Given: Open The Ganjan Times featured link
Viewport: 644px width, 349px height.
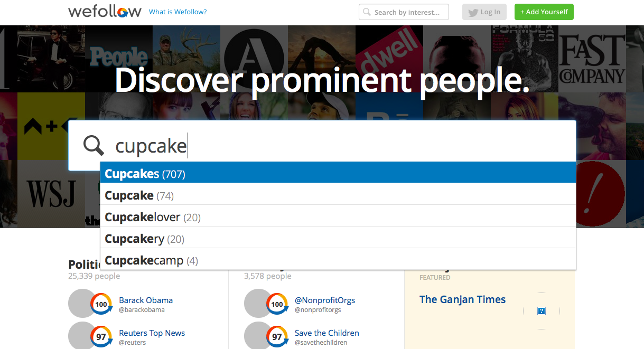Looking at the screenshot, I should pos(462,299).
